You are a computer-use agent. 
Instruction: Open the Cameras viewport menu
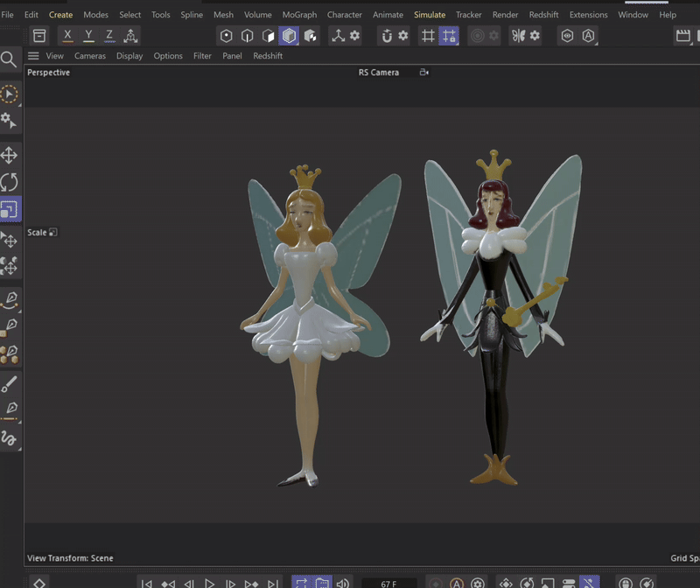coord(90,56)
